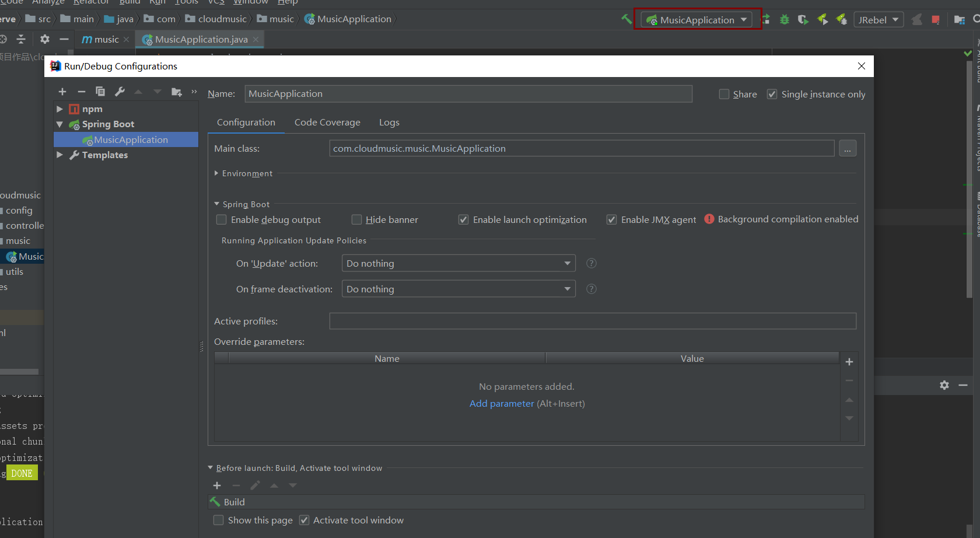Viewport: 980px width, 538px height.
Task: Click the wrench edit-templates icon
Action: point(120,92)
